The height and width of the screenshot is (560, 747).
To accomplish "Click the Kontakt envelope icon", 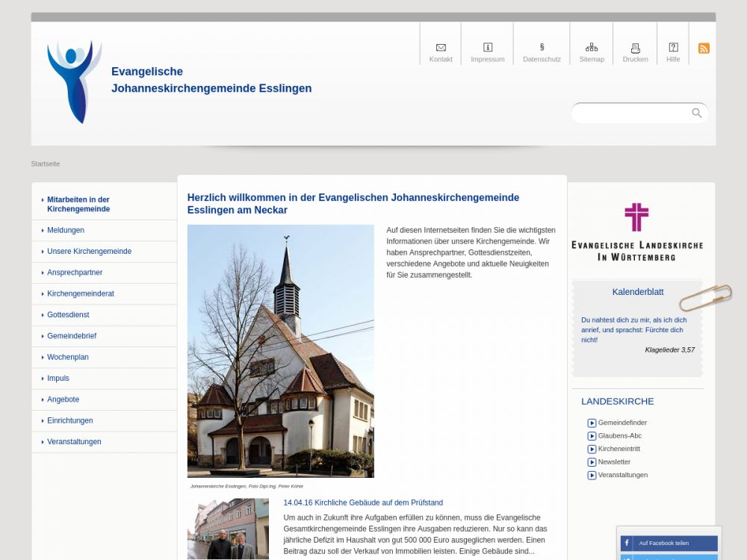I will tap(441, 48).
